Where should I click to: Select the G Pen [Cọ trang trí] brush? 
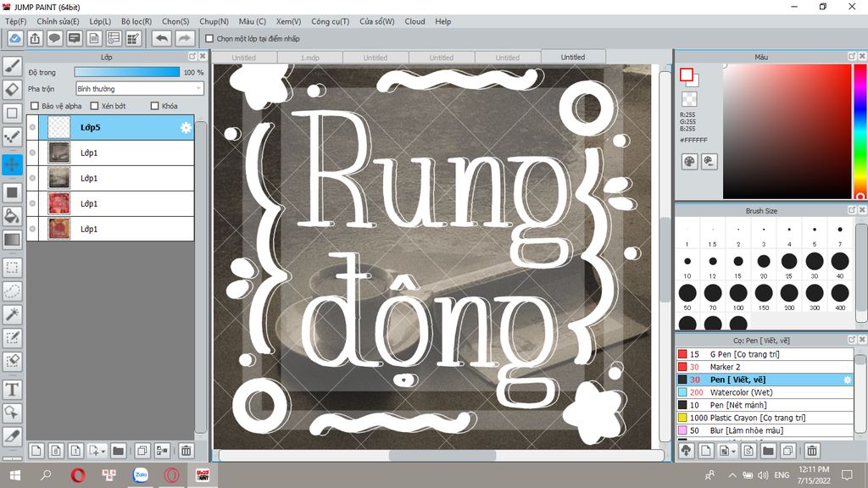(765, 354)
